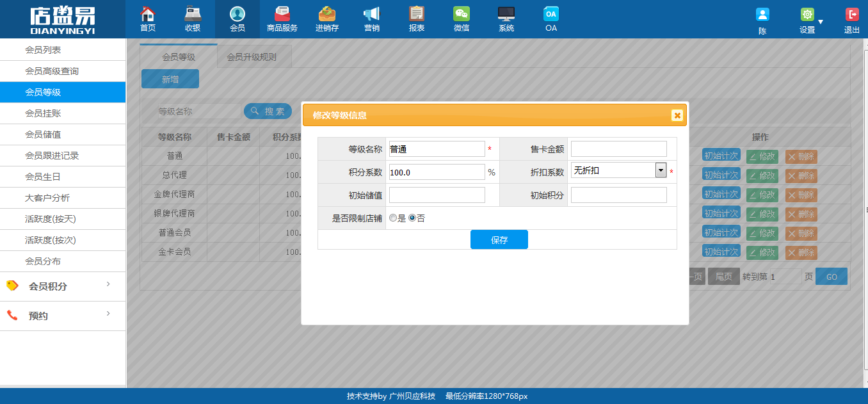The width and height of the screenshot is (868, 404).
Task: Click the 普通会员 table cell
Action: tap(175, 232)
